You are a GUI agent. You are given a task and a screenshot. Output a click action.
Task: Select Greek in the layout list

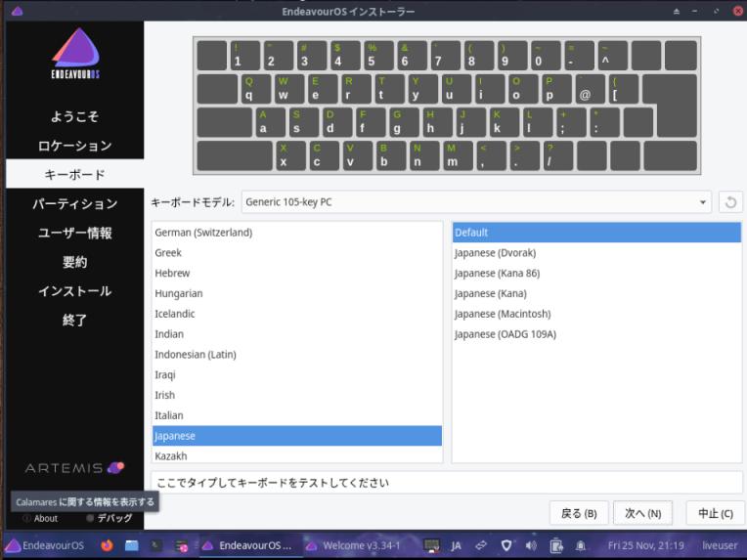click(x=297, y=253)
